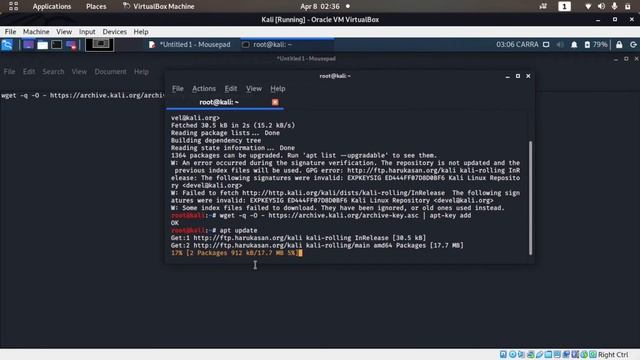
Task: Open Mousepad Edit menu
Action: click(29, 71)
